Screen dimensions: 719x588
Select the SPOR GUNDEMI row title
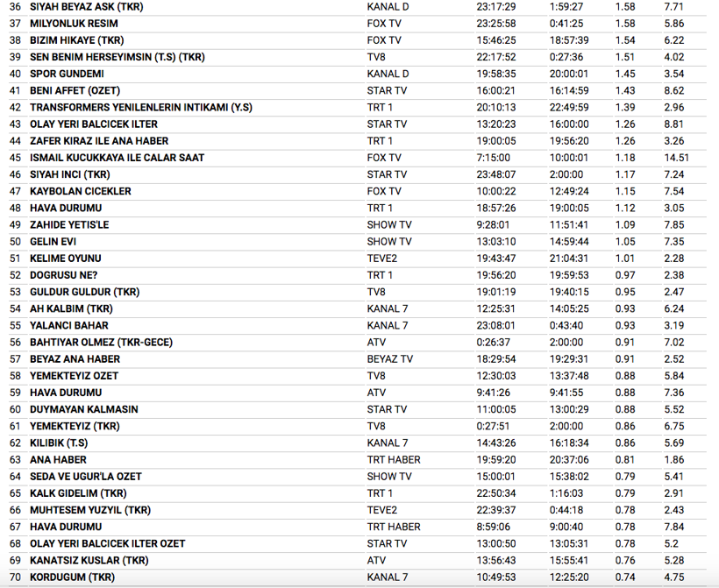tap(67, 74)
